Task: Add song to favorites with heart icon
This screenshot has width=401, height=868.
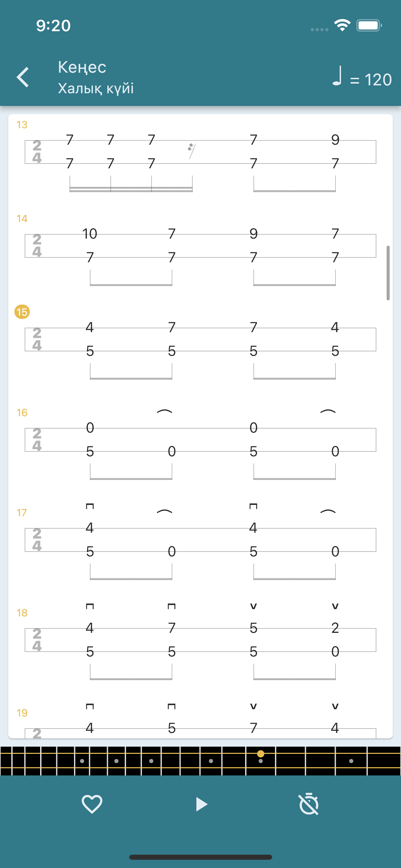Action: point(92,804)
